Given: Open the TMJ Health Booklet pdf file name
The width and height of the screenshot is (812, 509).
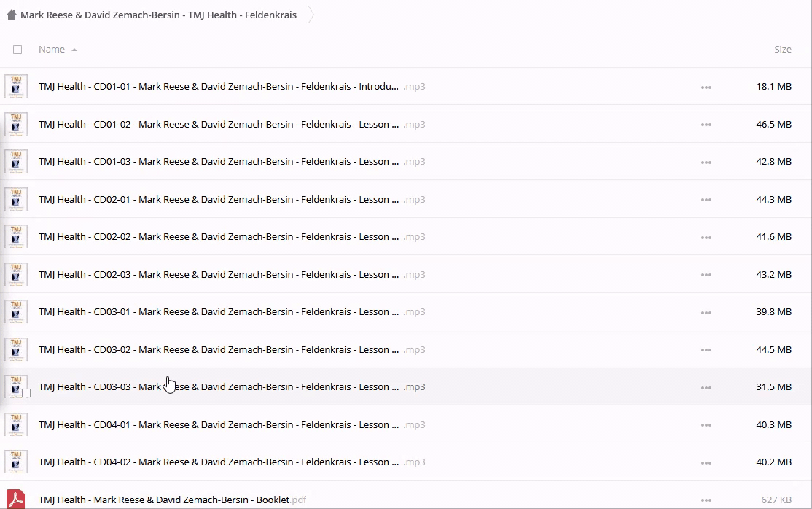Looking at the screenshot, I should tap(164, 500).
